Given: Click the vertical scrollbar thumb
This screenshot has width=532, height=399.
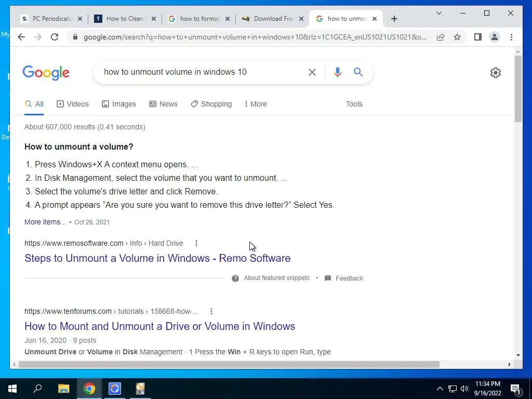Looking at the screenshot, I should click(518, 88).
